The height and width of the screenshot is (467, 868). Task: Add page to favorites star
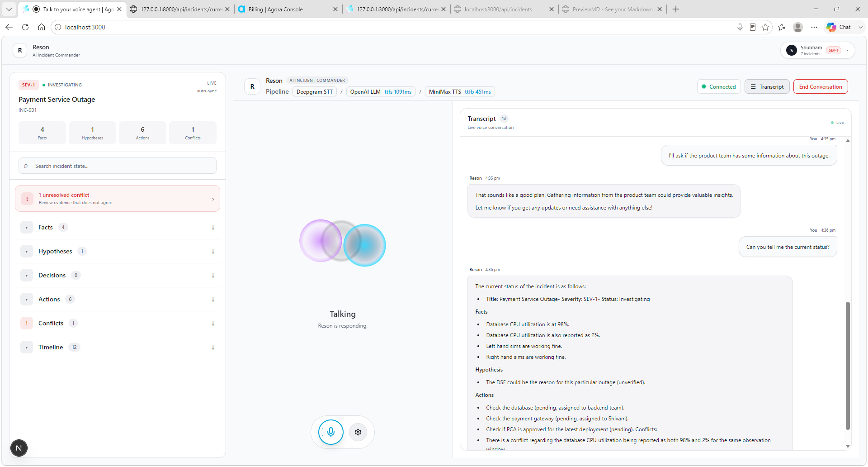pyautogui.click(x=765, y=27)
